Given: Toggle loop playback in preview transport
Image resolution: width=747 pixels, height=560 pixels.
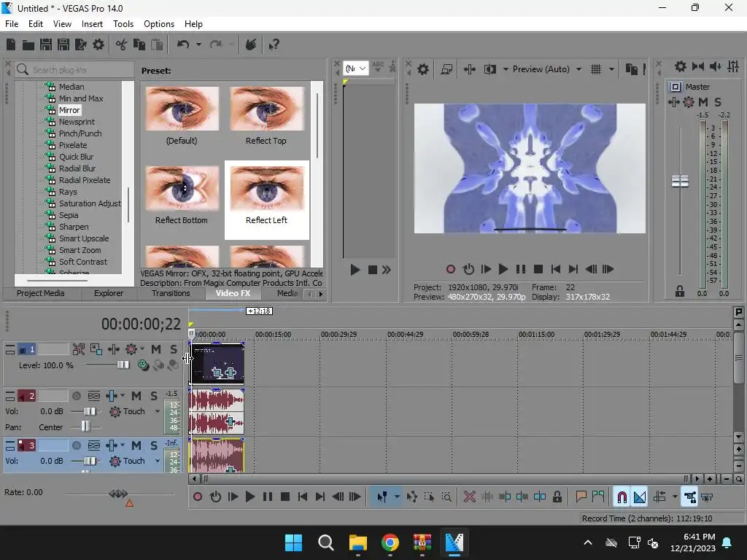Looking at the screenshot, I should click(x=468, y=270).
